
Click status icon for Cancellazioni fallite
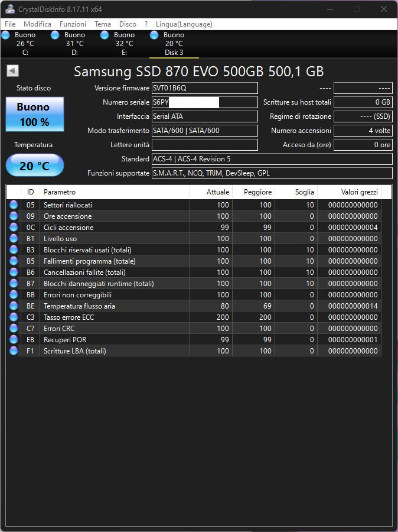pyautogui.click(x=14, y=272)
